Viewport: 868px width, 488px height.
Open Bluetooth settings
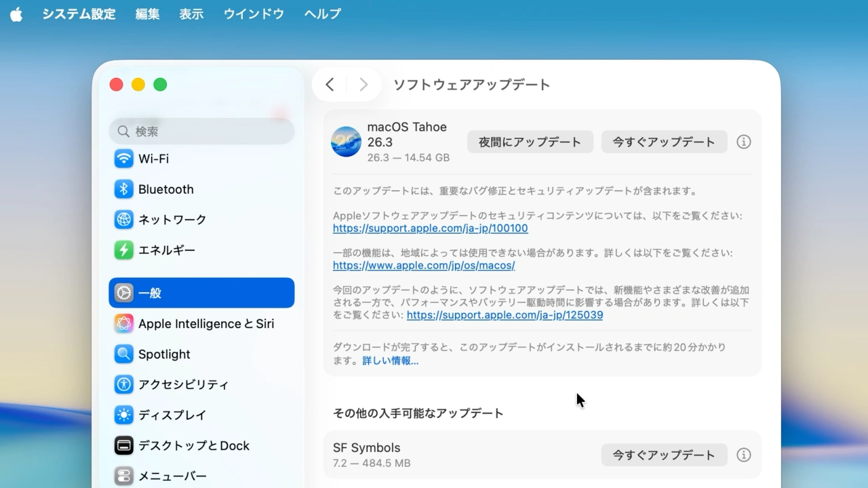point(165,189)
